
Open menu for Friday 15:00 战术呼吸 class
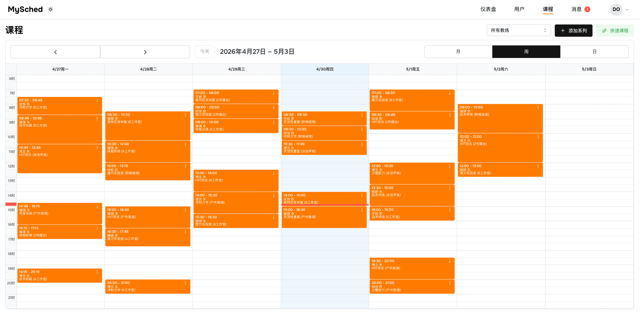pyautogui.click(x=450, y=210)
